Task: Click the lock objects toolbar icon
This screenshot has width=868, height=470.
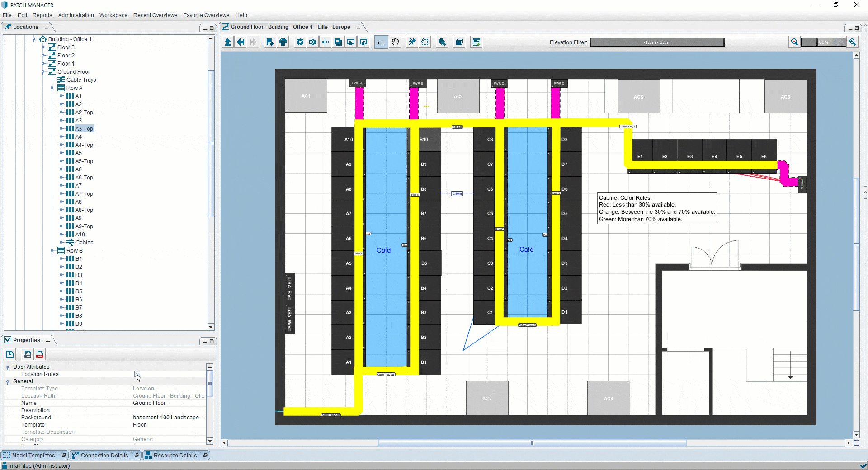Action: click(350, 42)
